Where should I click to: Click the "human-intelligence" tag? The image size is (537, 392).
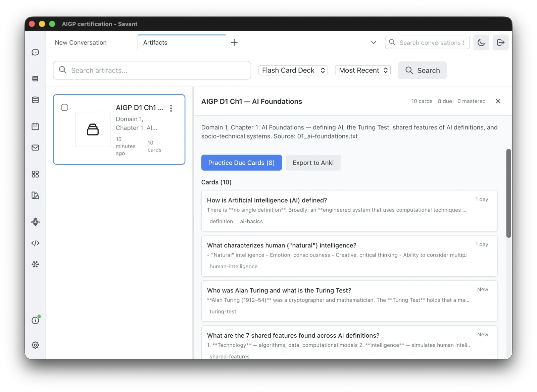coord(234,266)
